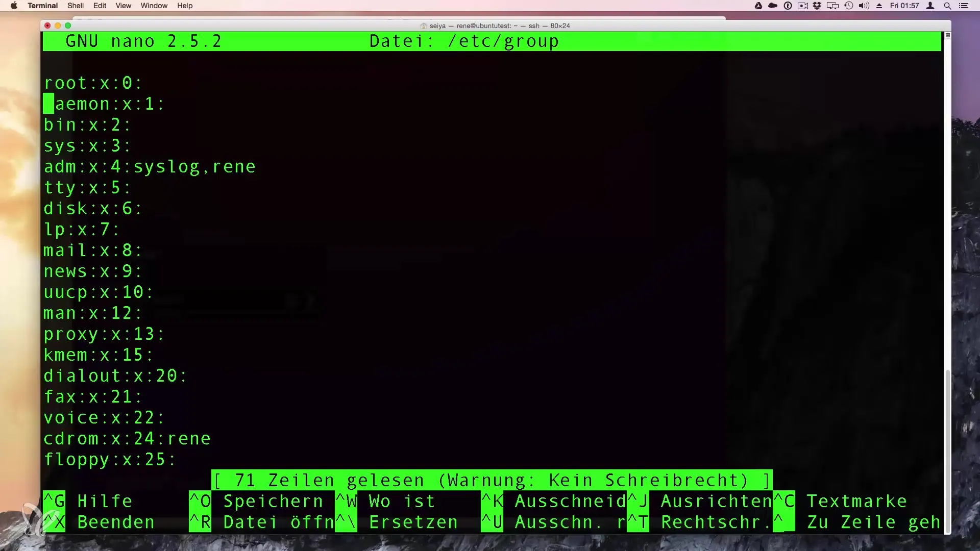The image size is (980, 551).
Task: Click the 71 Zeilen gelesen status message
Action: (x=492, y=480)
